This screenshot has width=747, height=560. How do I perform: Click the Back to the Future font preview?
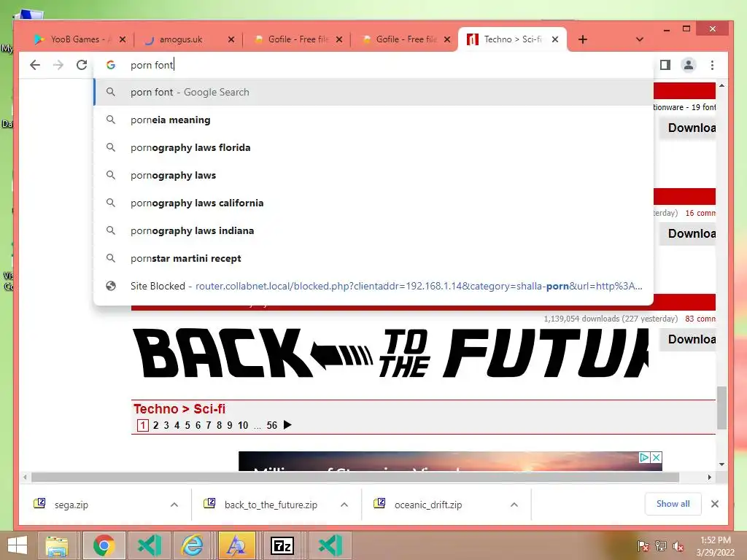[390, 353]
